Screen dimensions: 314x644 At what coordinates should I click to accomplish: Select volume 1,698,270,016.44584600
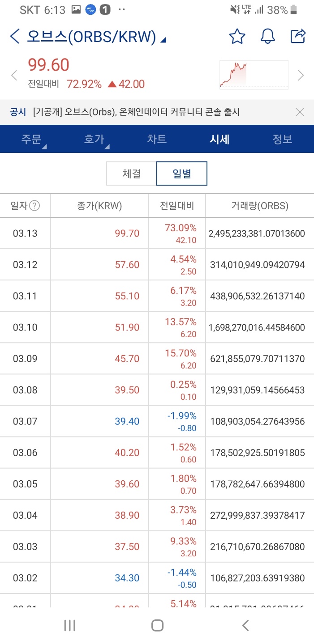(257, 327)
